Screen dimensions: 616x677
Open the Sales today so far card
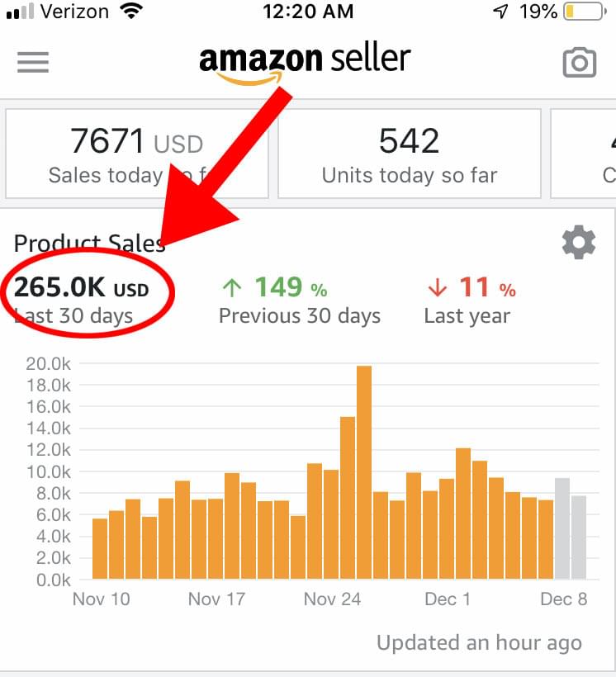pos(137,154)
